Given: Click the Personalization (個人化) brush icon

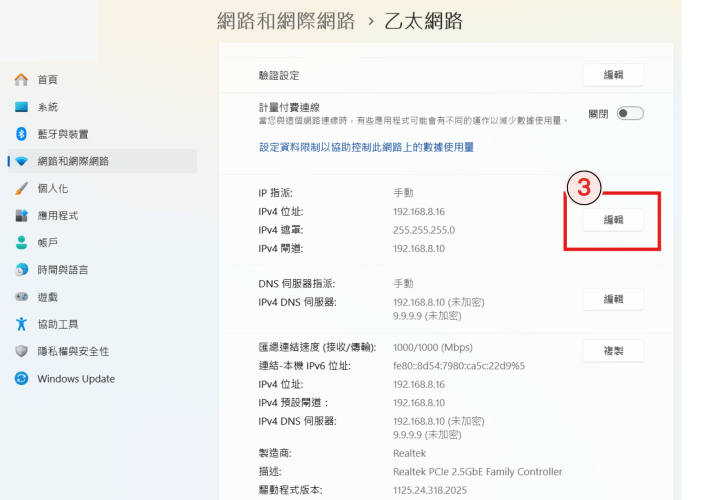Looking at the screenshot, I should coord(21,188).
